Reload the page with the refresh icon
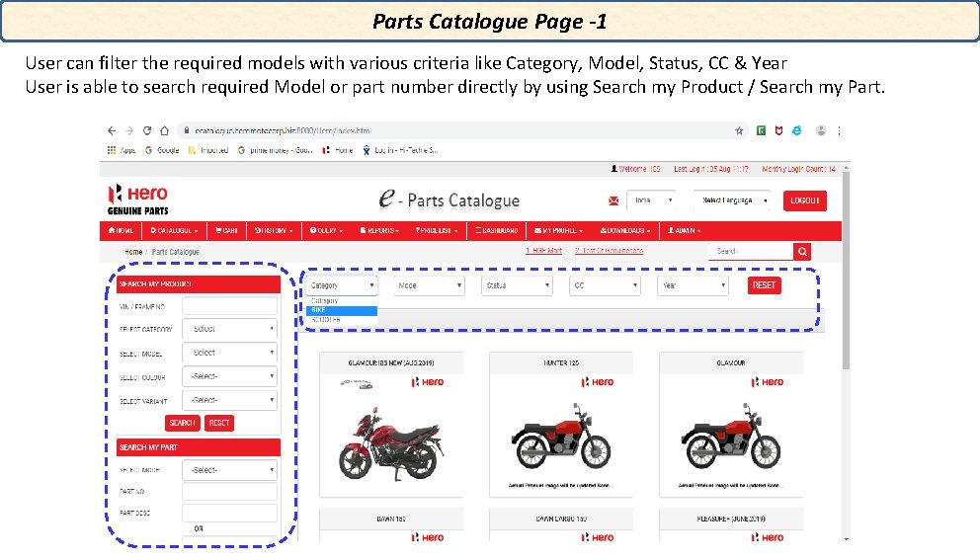The height and width of the screenshot is (560, 980). pos(147,130)
